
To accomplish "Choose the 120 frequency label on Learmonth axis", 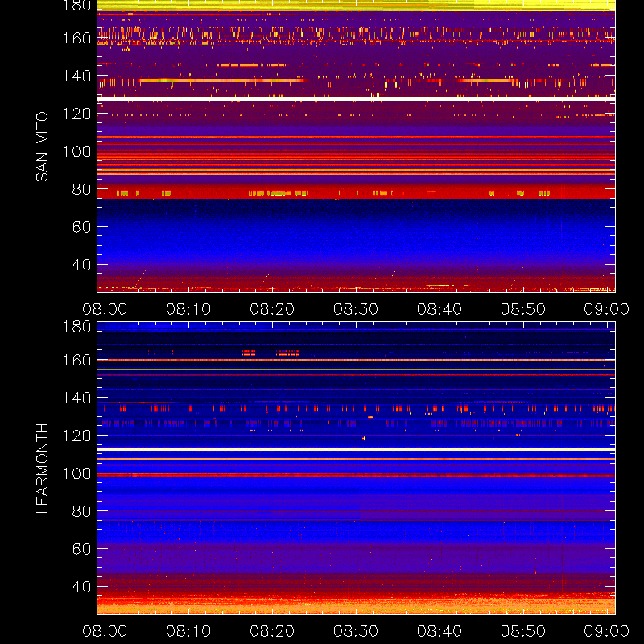I will click(76, 436).
